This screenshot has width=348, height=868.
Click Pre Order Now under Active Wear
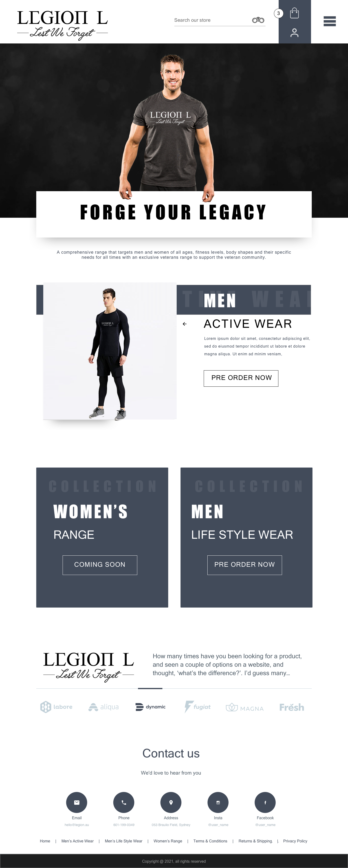pyautogui.click(x=241, y=378)
